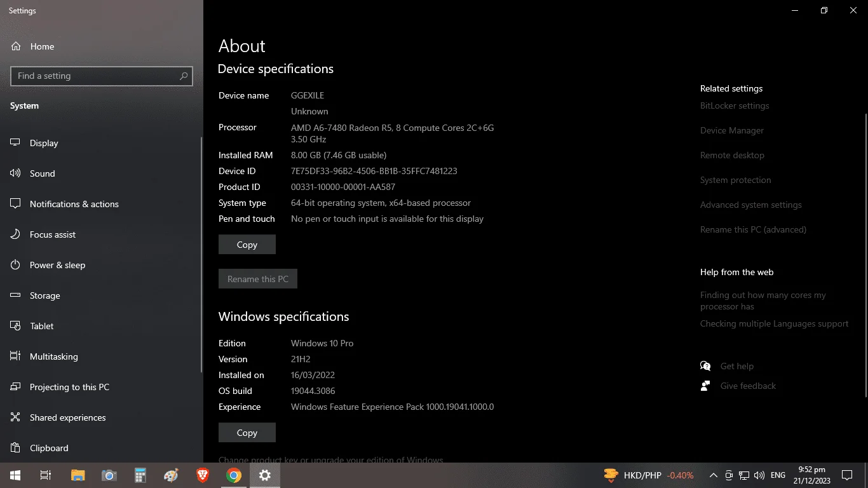Click Rename this PC (advanced) link
868x488 pixels.
(x=753, y=229)
